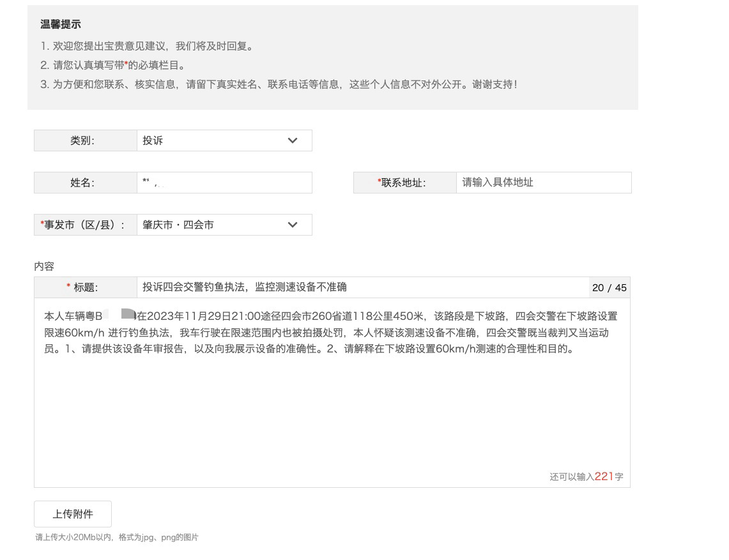Click the third tip about personal information

[279, 84]
